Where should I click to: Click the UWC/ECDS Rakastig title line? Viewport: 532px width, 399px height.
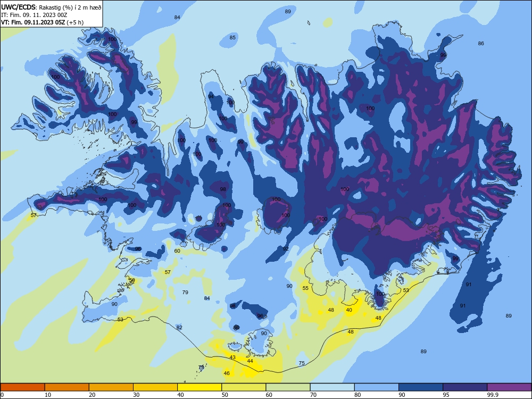51,7
